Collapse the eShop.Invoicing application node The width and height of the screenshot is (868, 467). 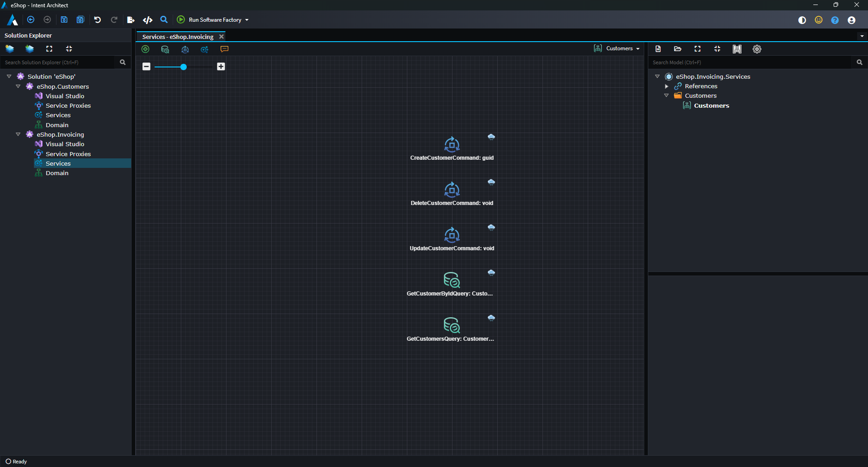pos(18,134)
